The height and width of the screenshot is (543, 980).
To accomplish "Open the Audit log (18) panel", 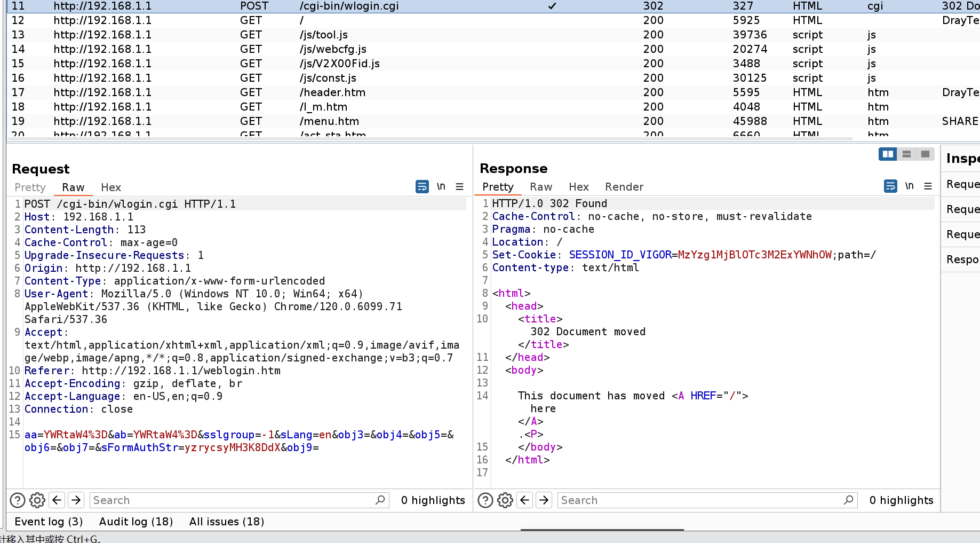I will tap(136, 522).
